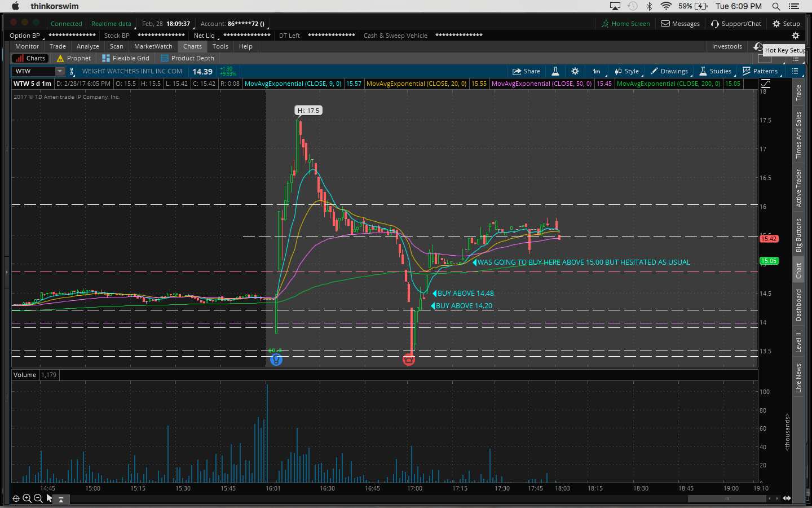Select the Charts sub-tab
This screenshot has height=508, width=812.
tap(31, 58)
